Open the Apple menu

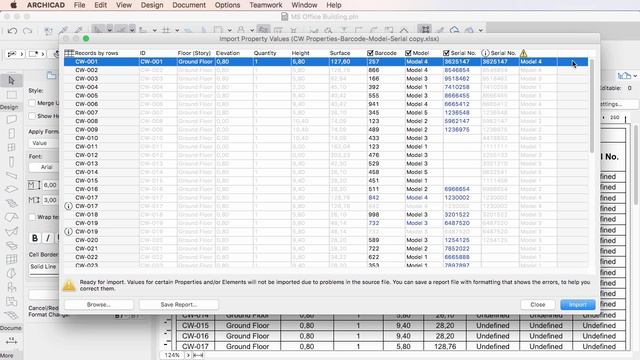13,5
